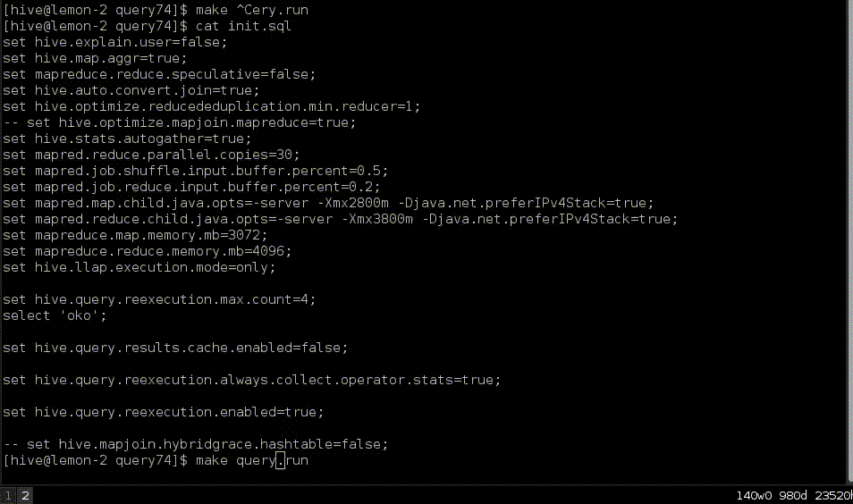Click 'hive.query.reexecution.enabled=true' line
This screenshot has width=853, height=504.
[x=164, y=412]
